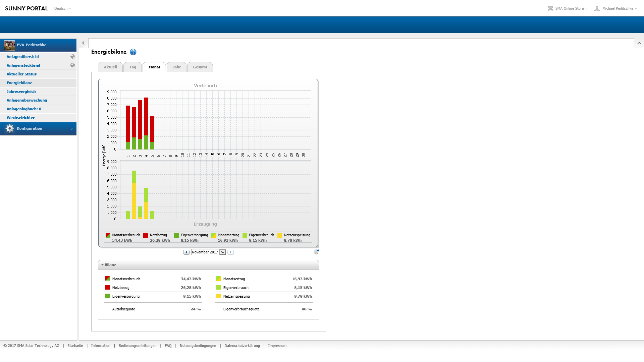
Task: Open the Impressum footer link
Action: click(277, 346)
